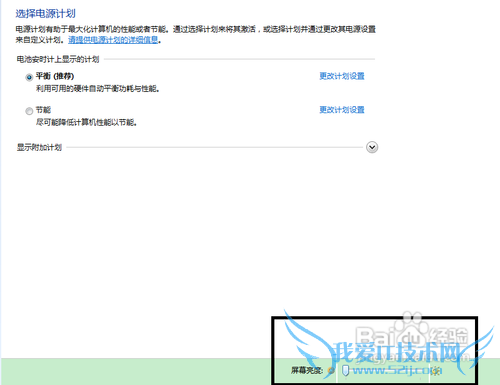Click the 屏幕亮度 brightness slider thumb
The image size is (500, 385).
[x=345, y=370]
